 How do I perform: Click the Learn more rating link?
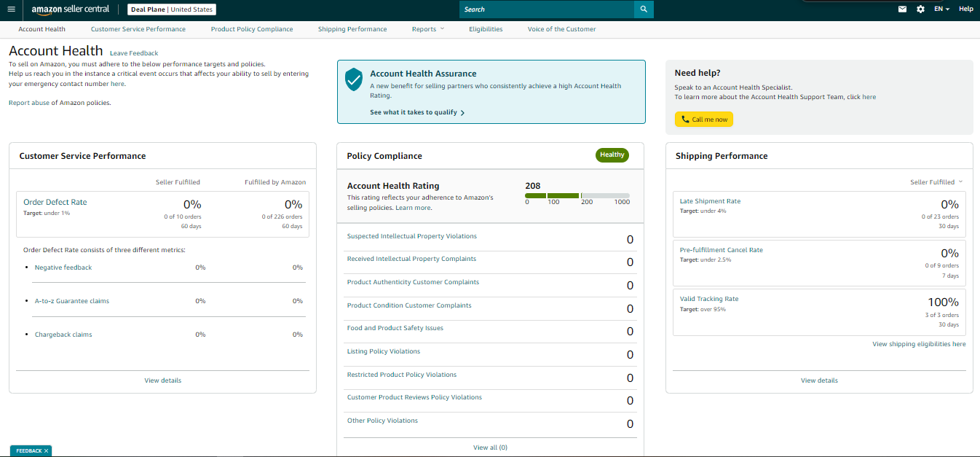click(413, 208)
